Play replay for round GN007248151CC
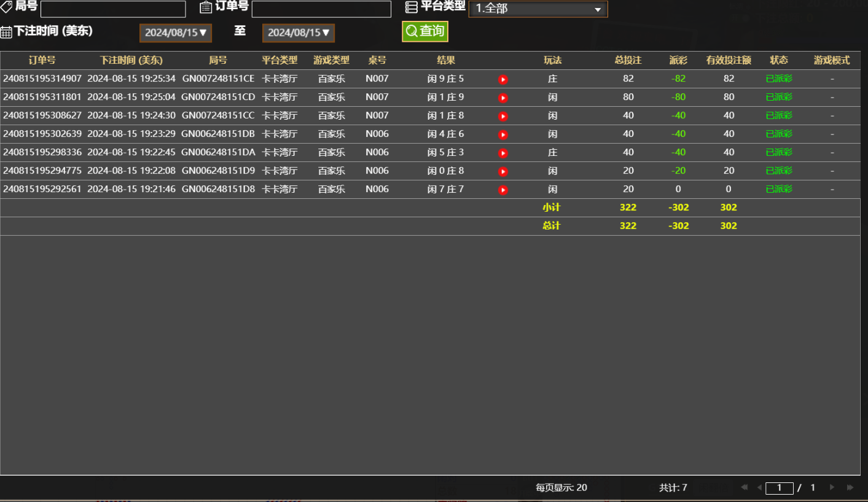Screen dimensions: 868x502 (502, 115)
